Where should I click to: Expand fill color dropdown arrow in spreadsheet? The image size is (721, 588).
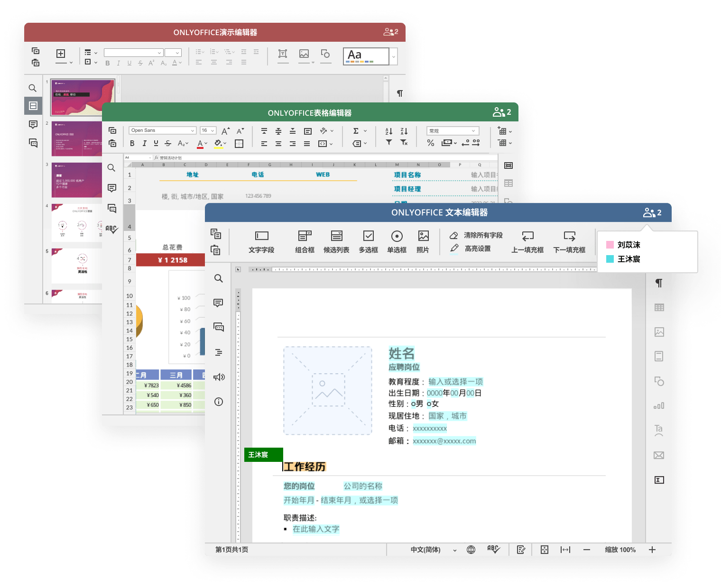point(225,143)
